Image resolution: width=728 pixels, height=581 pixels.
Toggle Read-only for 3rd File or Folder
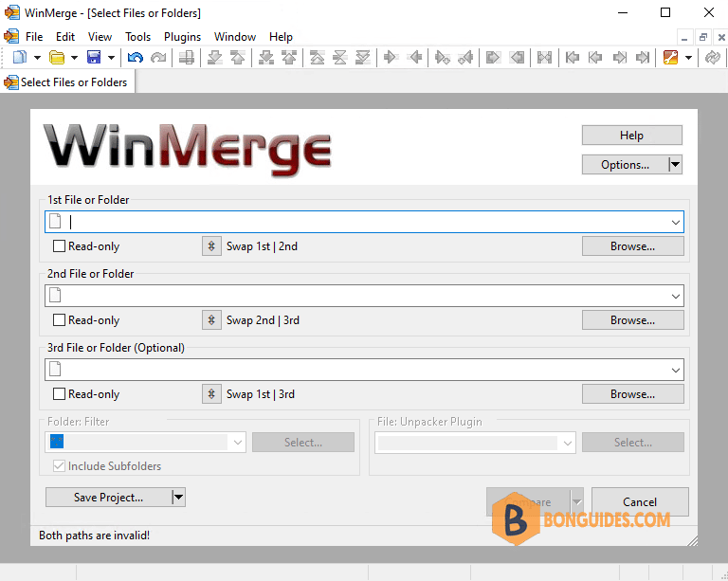click(x=59, y=394)
